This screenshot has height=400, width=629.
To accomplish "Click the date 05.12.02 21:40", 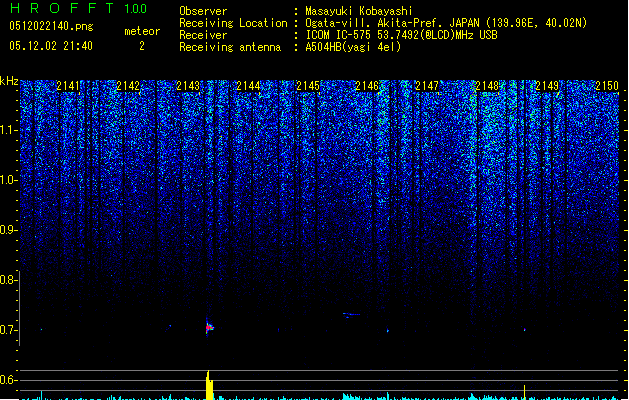I will click(51, 46).
